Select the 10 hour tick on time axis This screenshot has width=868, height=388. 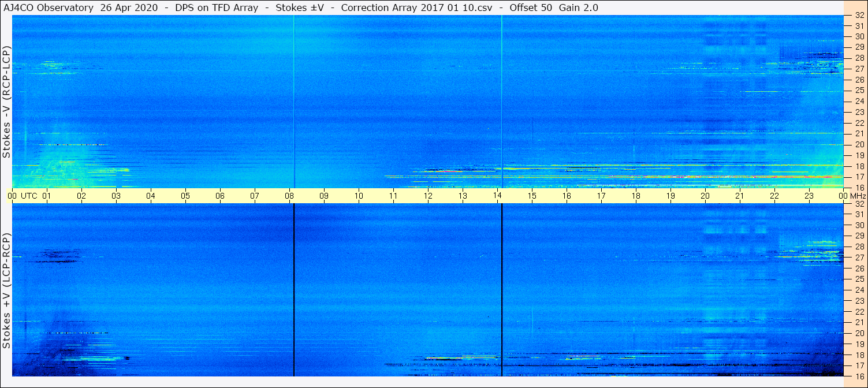(359, 196)
